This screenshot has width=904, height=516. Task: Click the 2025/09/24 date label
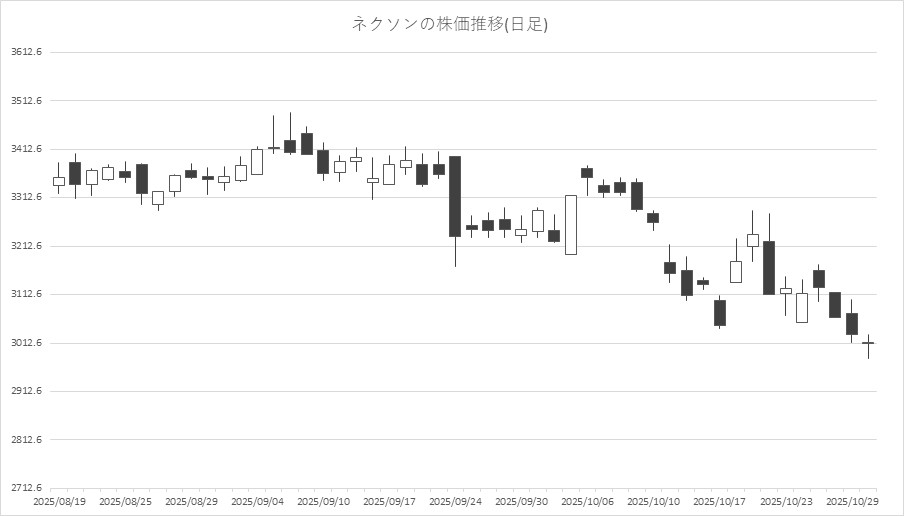point(454,501)
